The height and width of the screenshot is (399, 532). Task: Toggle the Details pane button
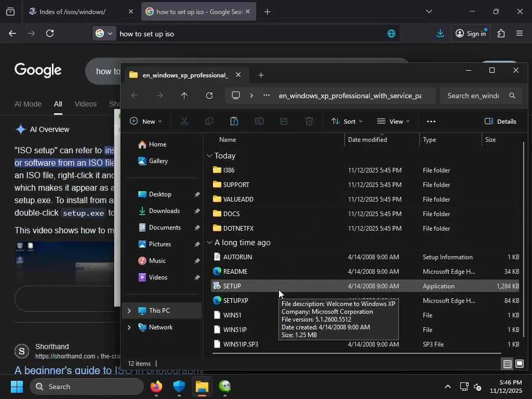coord(500,122)
